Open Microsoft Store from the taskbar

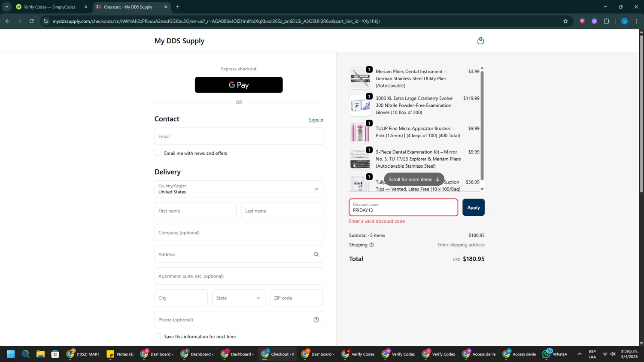point(55,354)
